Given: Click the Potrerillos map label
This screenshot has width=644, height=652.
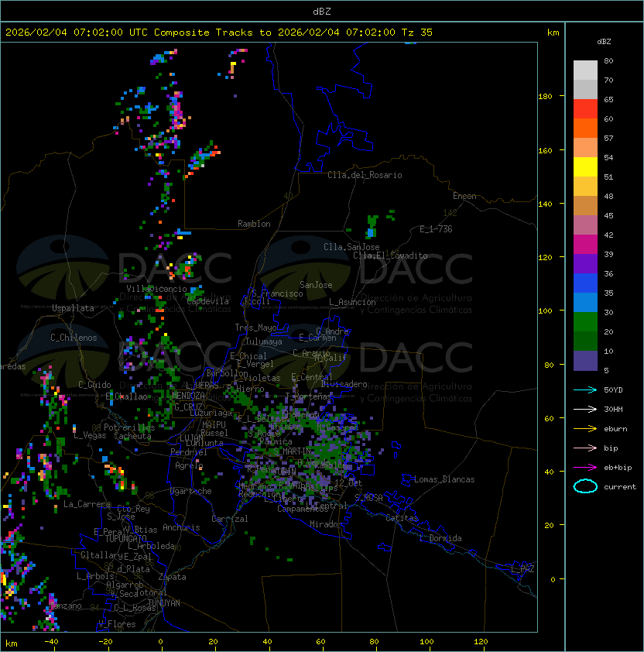Looking at the screenshot, I should point(129,427).
